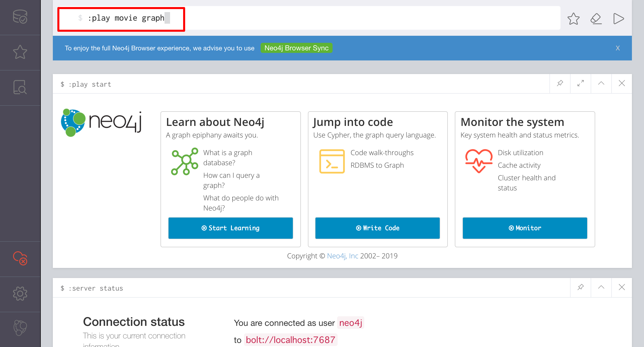Viewport: 644px width, 347px height.
Task: Open the Database information sidebar icon
Action: tap(20, 17)
